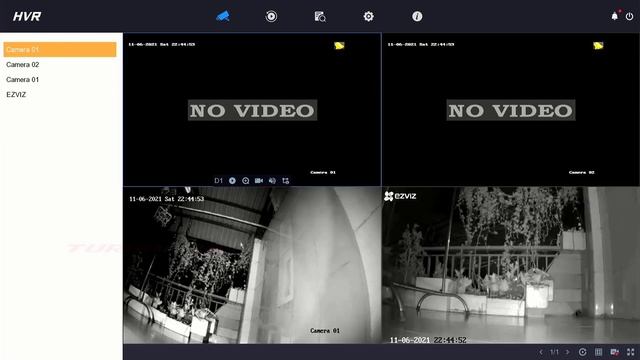Screen dimensions: 640x360
Task: Open the Playback menu icon
Action: point(271,16)
